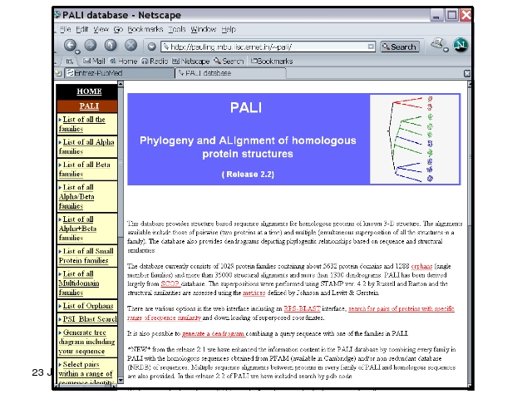Open the RPS-BLAST interface link
The height and width of the screenshot is (399, 532).
tap(303, 308)
